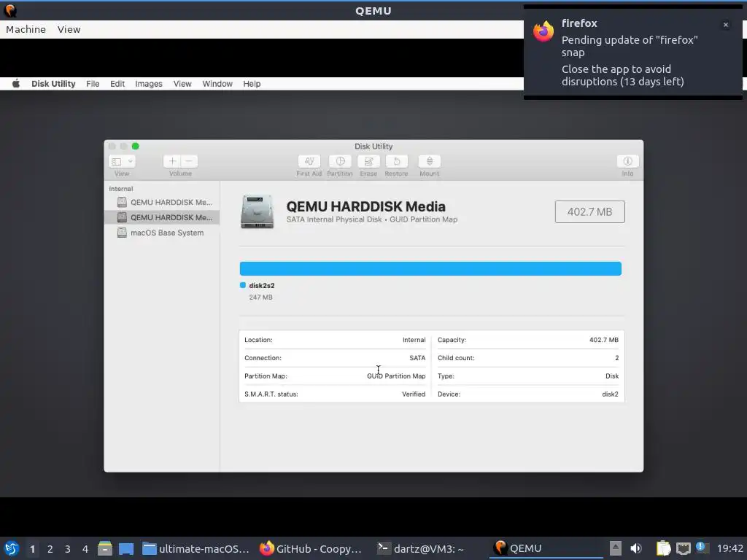Screen dimensions: 747x560
Task: Click the Device disk2 value
Action: click(x=611, y=394)
